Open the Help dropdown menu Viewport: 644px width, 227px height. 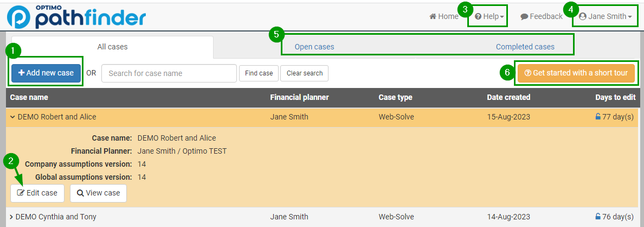490,16
